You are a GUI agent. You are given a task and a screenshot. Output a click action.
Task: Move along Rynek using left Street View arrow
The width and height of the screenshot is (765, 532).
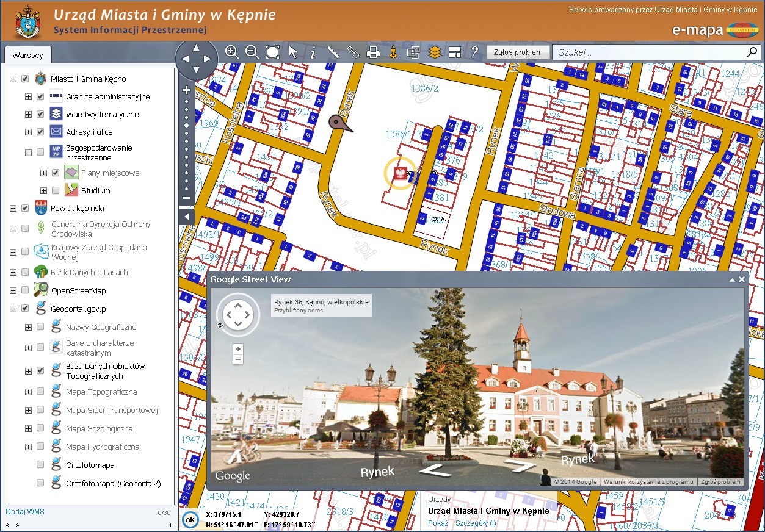coord(436,471)
